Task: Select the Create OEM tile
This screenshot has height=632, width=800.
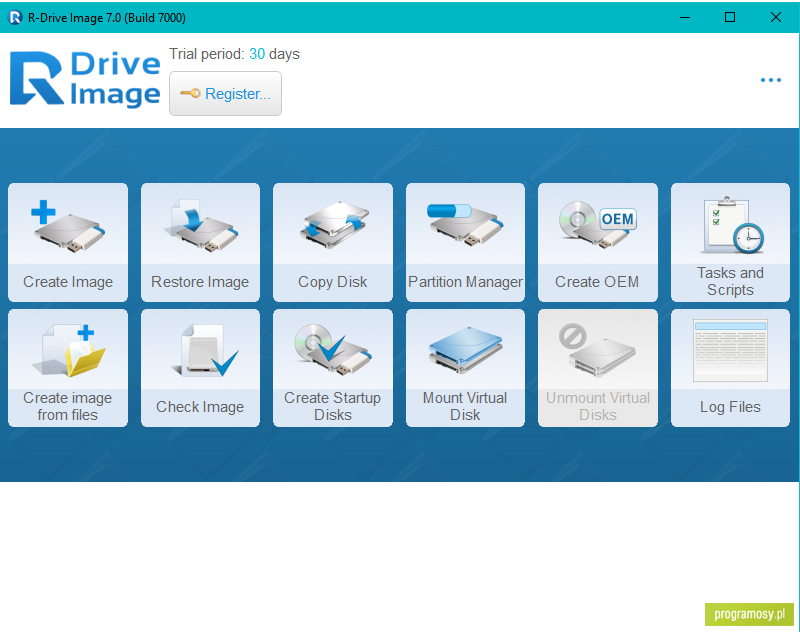Action: pos(597,242)
